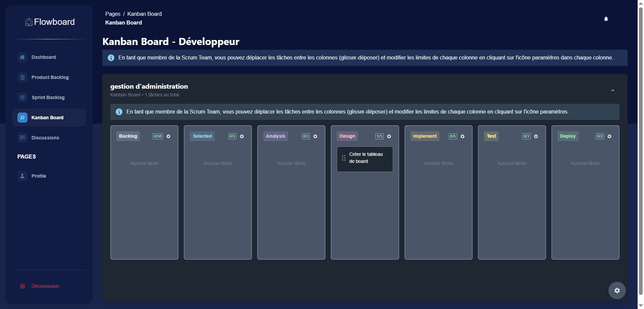
Task: Grab the drag handle on the task card
Action: coord(344,158)
